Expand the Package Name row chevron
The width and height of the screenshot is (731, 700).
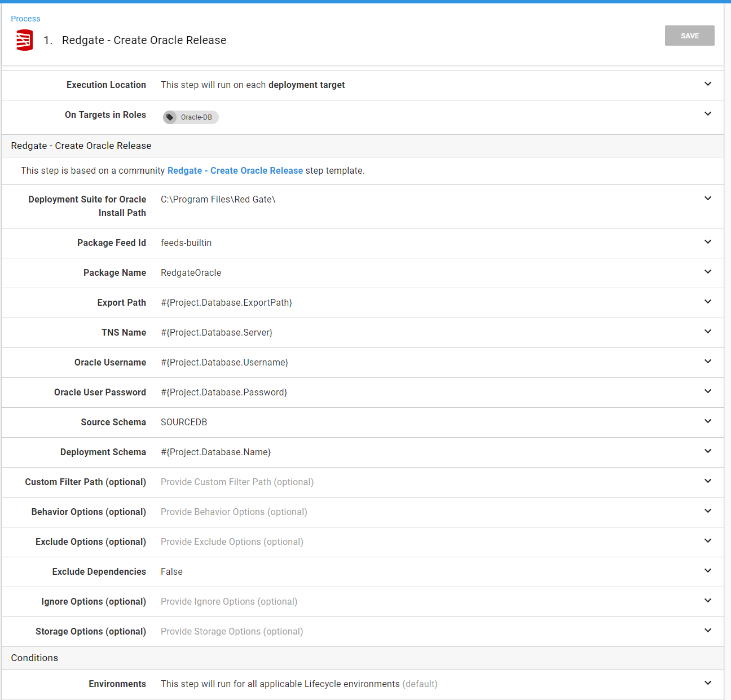point(707,272)
